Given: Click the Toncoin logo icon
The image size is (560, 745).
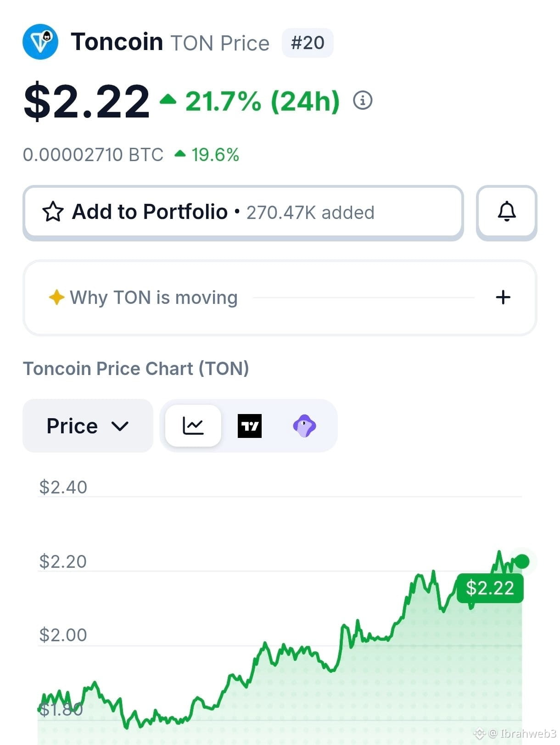Looking at the screenshot, I should 40,42.
